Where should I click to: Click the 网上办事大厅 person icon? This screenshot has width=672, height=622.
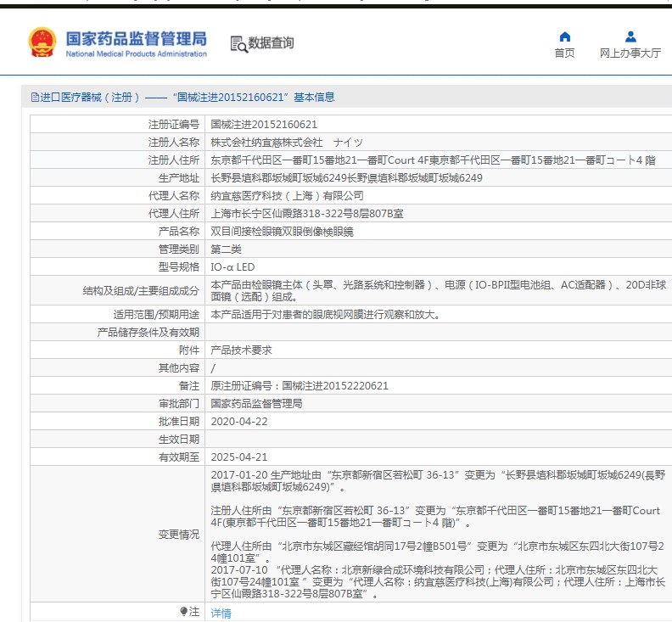pos(630,36)
